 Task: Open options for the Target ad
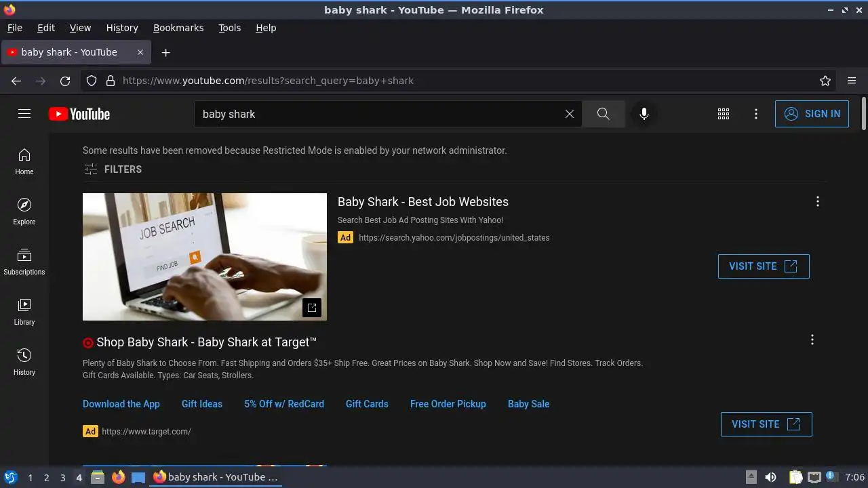(x=812, y=340)
